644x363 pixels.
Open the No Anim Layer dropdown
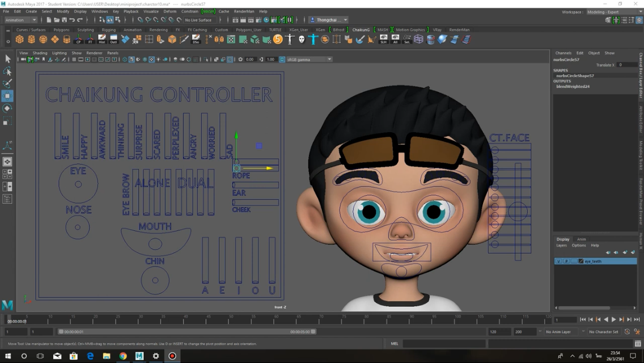pos(562,332)
